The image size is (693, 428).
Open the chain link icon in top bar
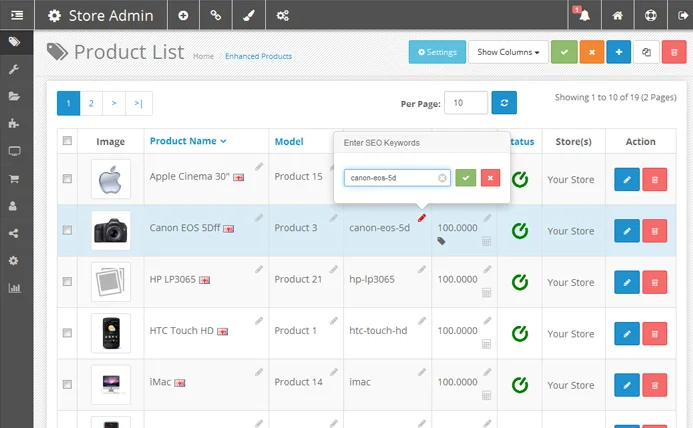click(216, 15)
